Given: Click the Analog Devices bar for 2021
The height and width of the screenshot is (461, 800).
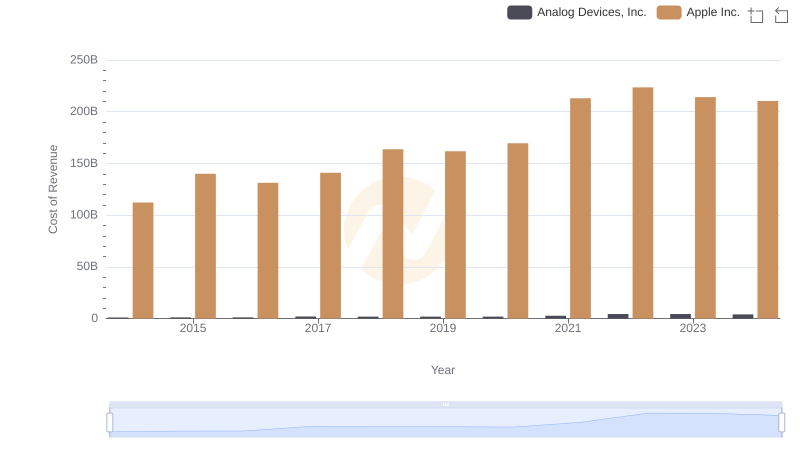Looking at the screenshot, I should [556, 317].
